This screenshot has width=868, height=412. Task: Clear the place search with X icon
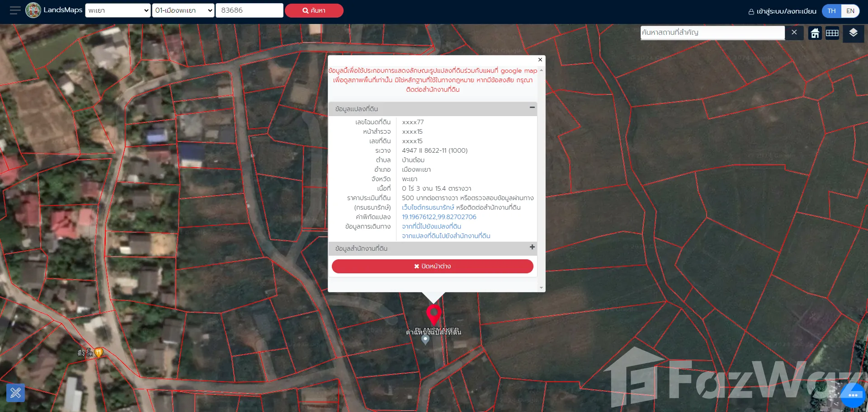794,33
